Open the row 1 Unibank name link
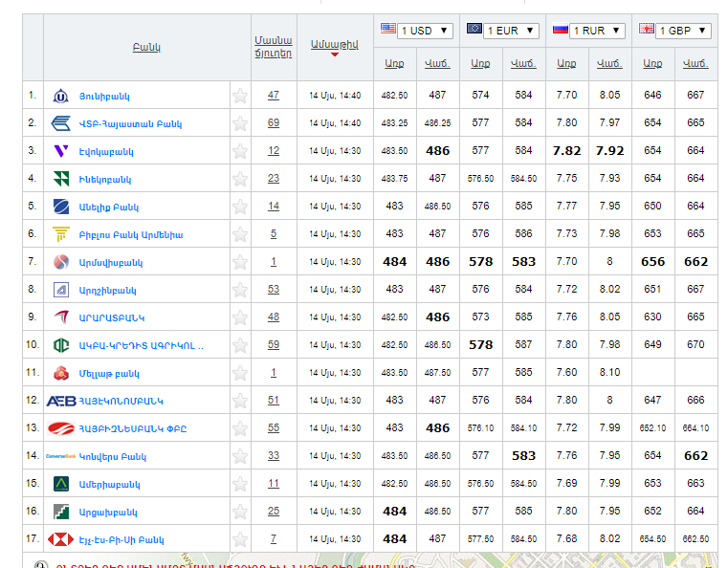Image resolution: width=728 pixels, height=568 pixels. pos(104,97)
